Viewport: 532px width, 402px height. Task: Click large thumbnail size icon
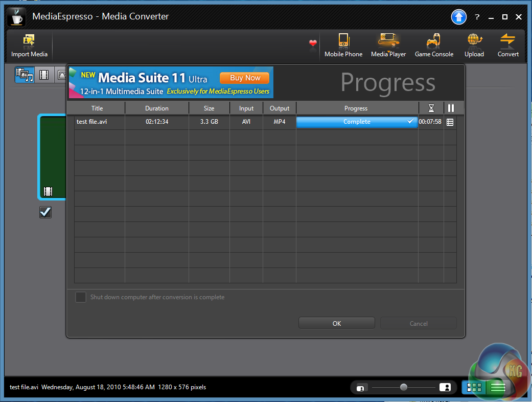tap(445, 387)
